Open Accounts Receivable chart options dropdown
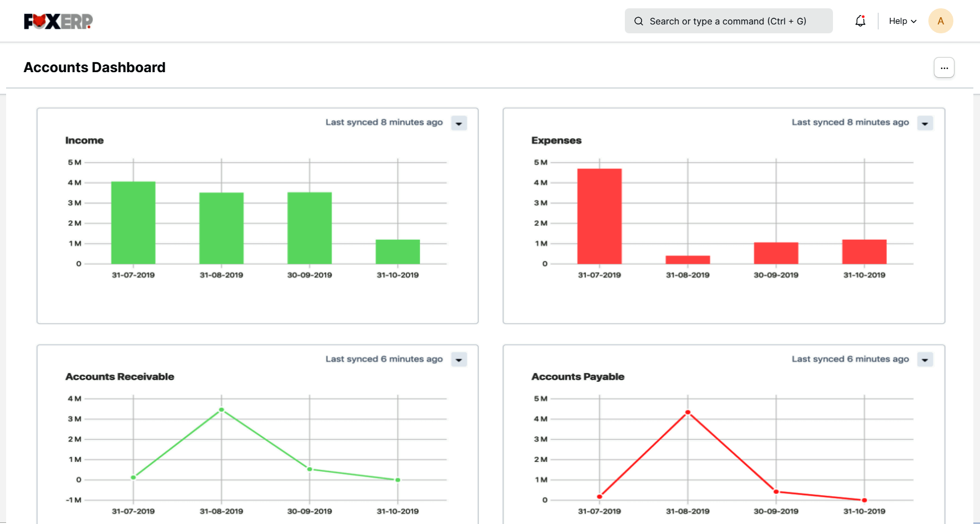This screenshot has width=980, height=524. tap(459, 360)
